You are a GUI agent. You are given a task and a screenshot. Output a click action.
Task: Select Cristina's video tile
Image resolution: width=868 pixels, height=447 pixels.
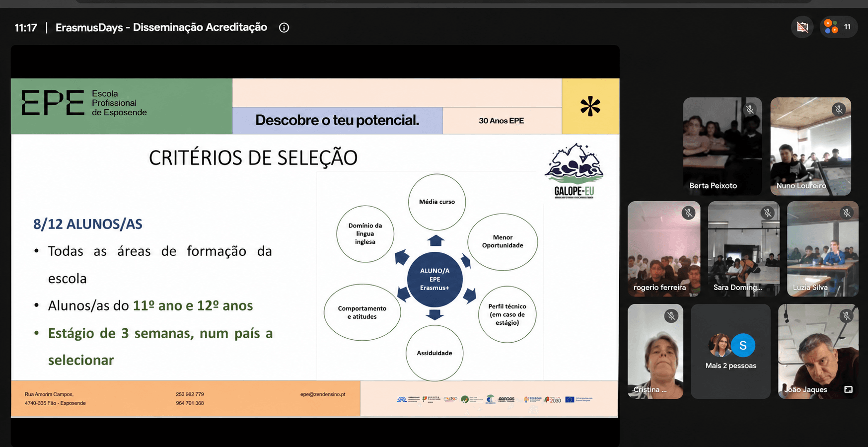coord(655,351)
